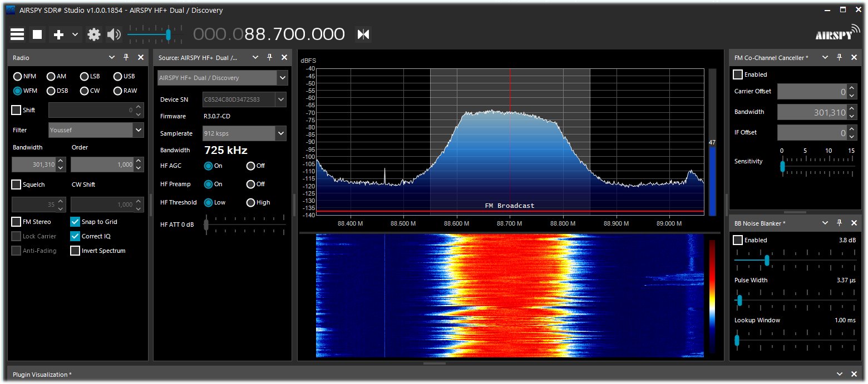
Task: Pin the Radio panel
Action: (126, 57)
